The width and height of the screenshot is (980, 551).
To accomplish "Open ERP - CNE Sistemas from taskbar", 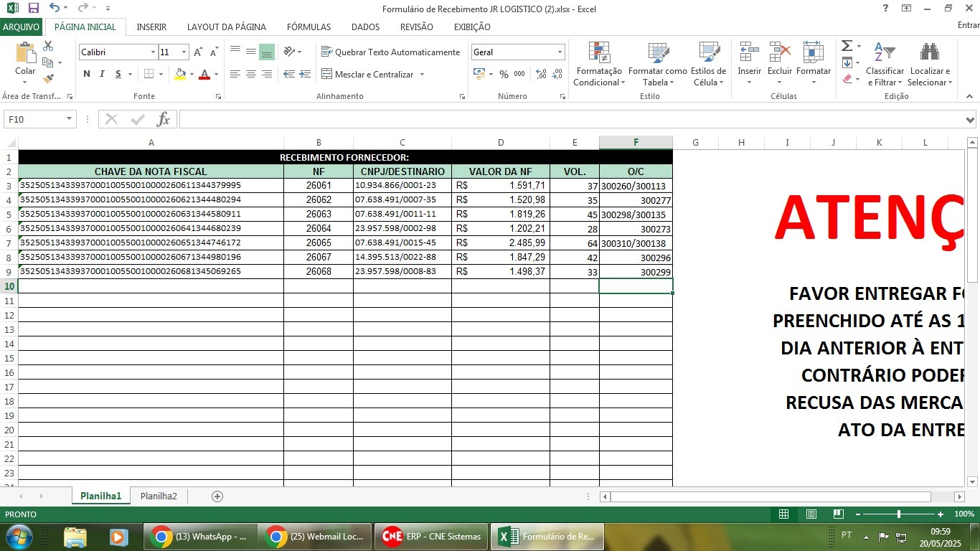I will click(432, 537).
